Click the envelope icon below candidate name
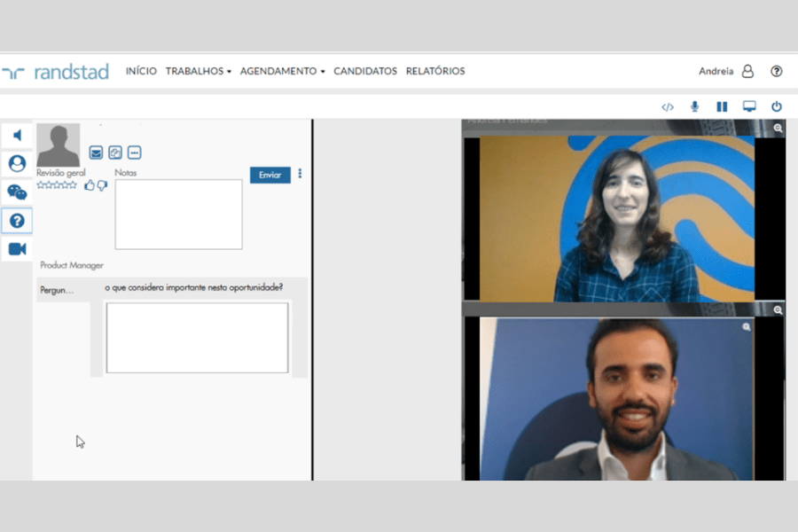This screenshot has height=532, width=798. [96, 153]
